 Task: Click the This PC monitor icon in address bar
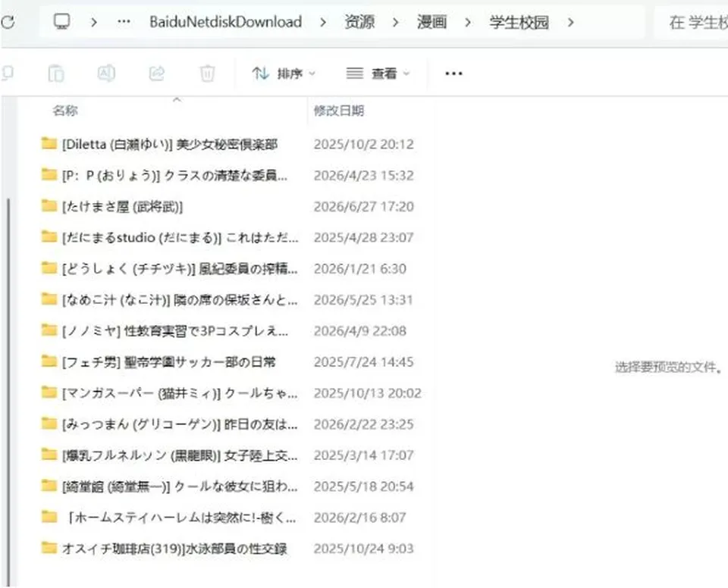click(x=61, y=21)
